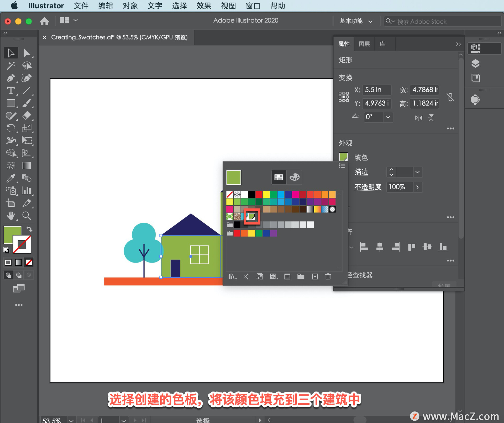Image resolution: width=504 pixels, height=423 pixels.
Task: Open the 对象 menu
Action: (x=130, y=6)
